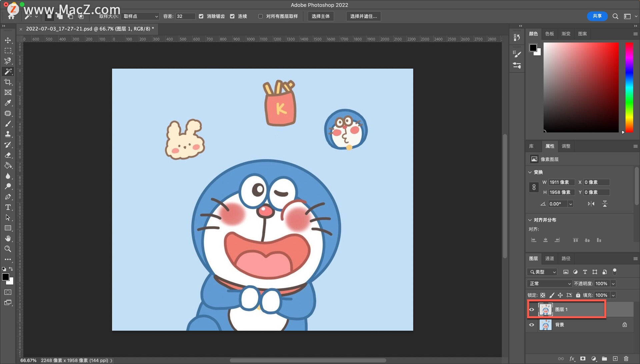Toggle the layer filter switch

[x=615, y=271]
